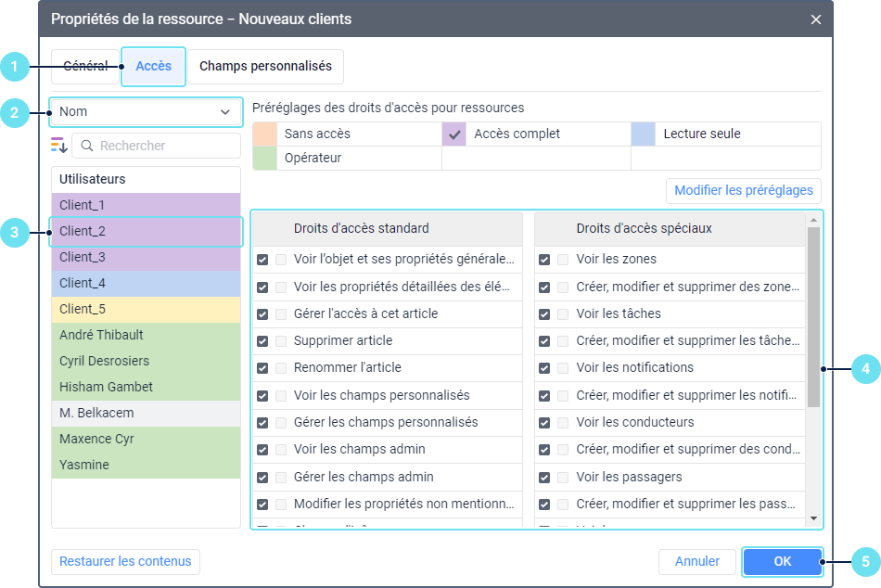Tick the faint second checkbox for Renommer l'article
Screen dimensions: 881x588
click(281, 368)
